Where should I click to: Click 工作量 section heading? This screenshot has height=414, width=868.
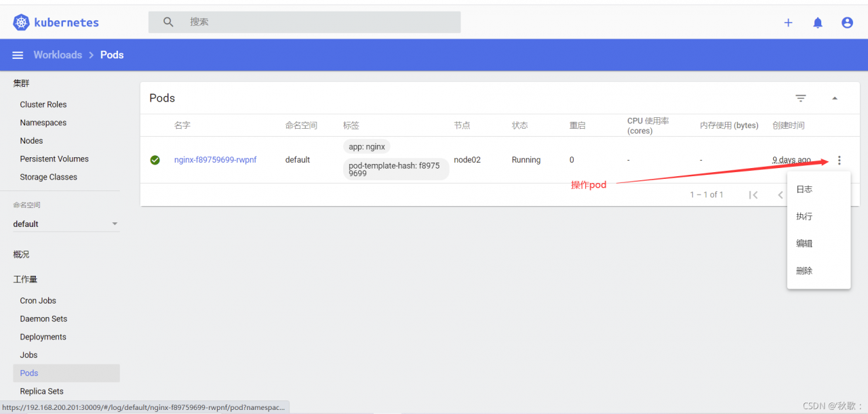click(25, 279)
